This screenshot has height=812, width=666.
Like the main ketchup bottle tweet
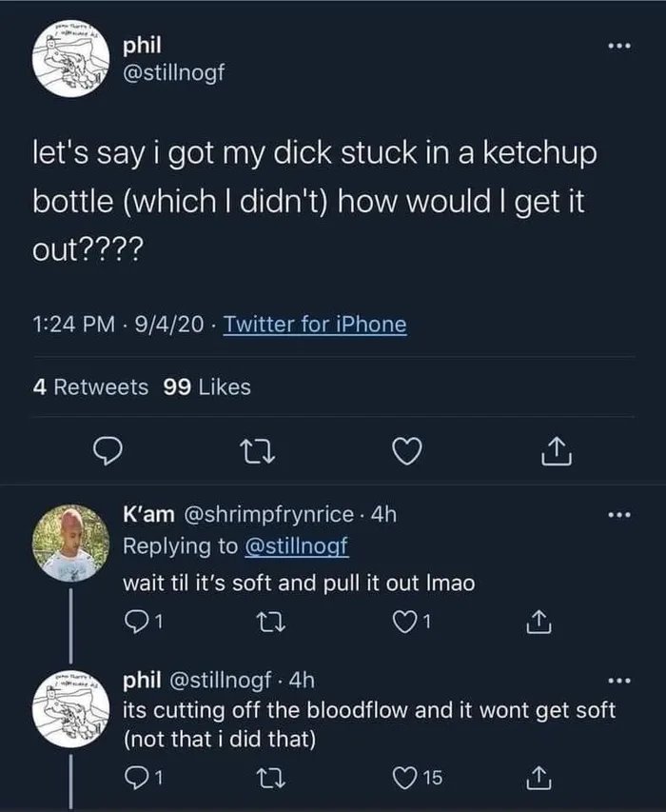pos(407,452)
